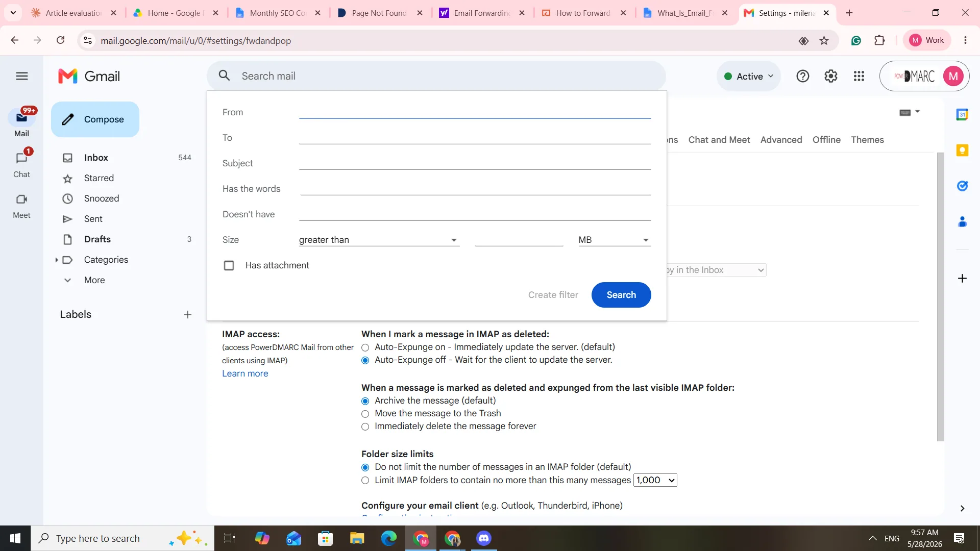Get add-ons plus icon in side panel

tap(962, 279)
